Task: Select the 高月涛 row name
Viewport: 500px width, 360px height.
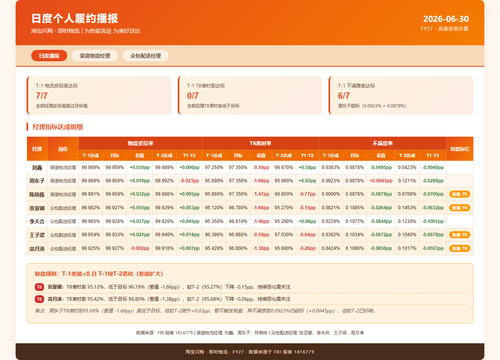Action: [37, 248]
